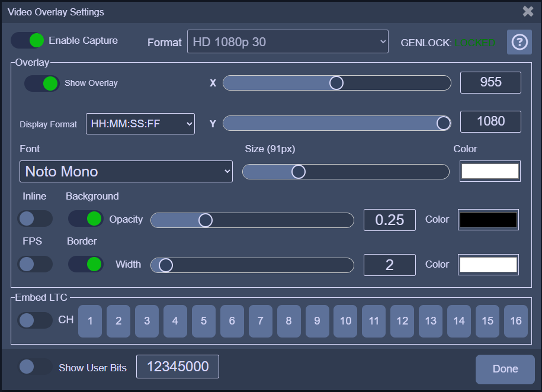Switch on the FPS toggle
The width and height of the screenshot is (542, 392).
coord(35,264)
